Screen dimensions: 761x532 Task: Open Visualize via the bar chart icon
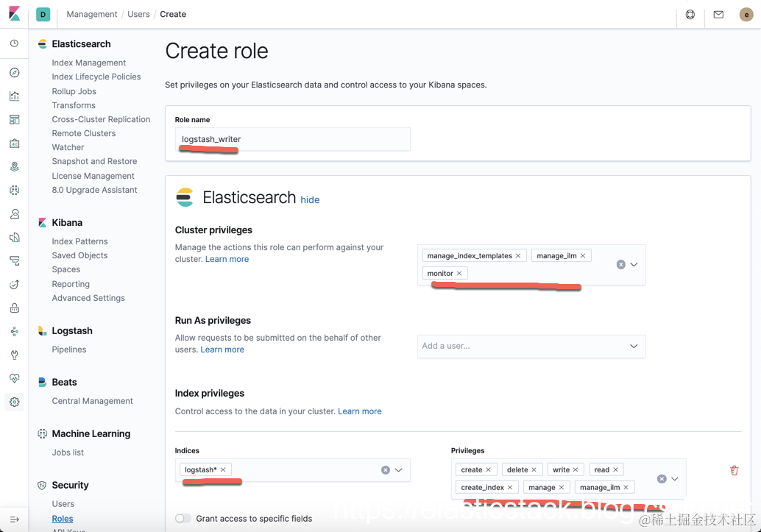15,96
